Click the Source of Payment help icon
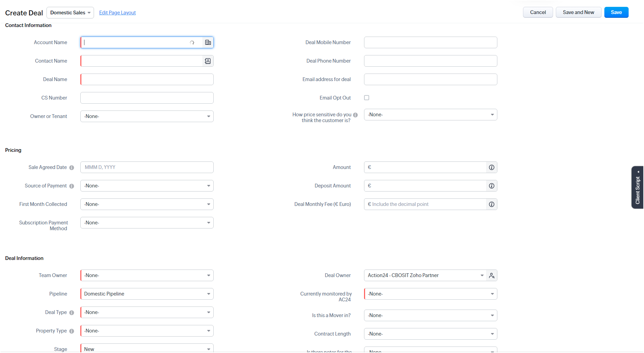The image size is (644, 353). pyautogui.click(x=72, y=186)
